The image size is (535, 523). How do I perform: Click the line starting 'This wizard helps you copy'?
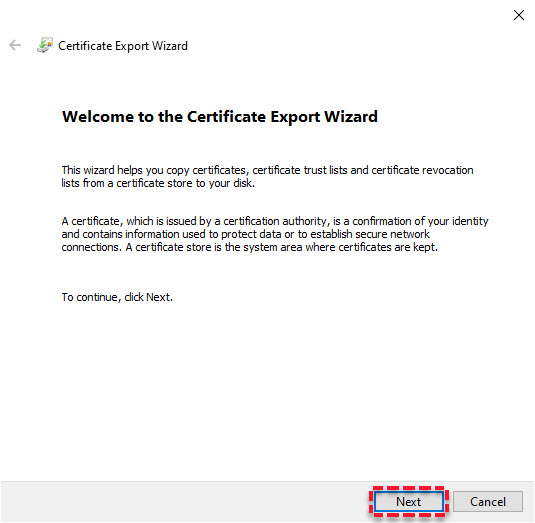coord(268,170)
